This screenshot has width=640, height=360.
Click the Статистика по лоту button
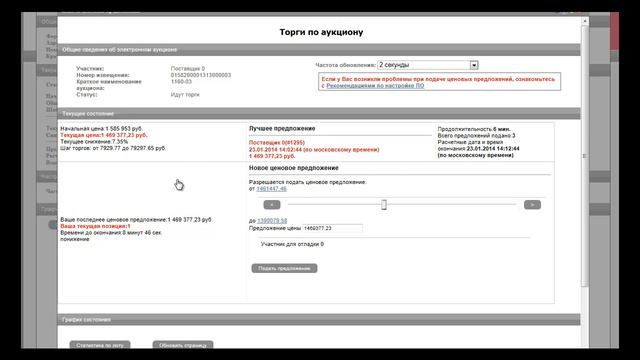pyautogui.click(x=100, y=345)
